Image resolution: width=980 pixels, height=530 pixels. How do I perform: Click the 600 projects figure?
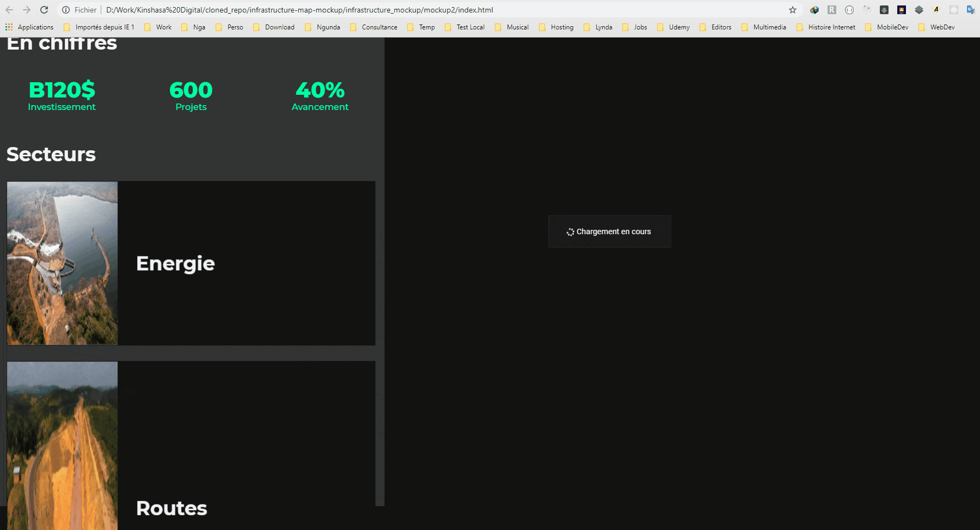191,90
